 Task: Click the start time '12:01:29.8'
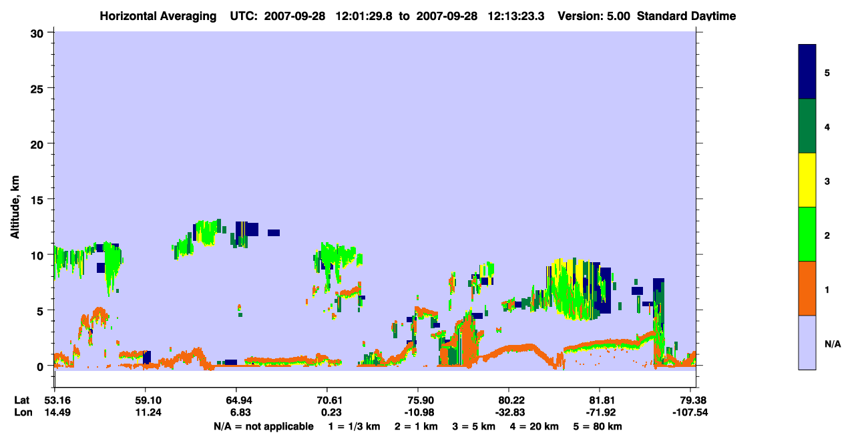coord(365,16)
